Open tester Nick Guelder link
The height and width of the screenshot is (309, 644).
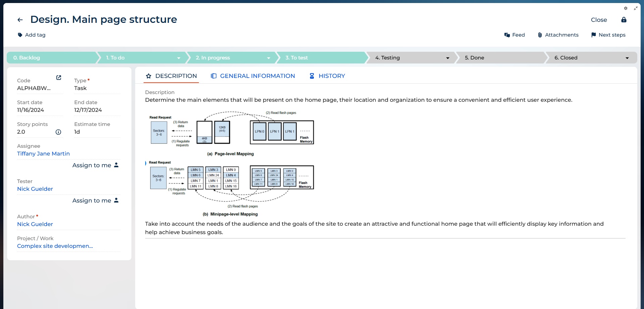[35, 189]
